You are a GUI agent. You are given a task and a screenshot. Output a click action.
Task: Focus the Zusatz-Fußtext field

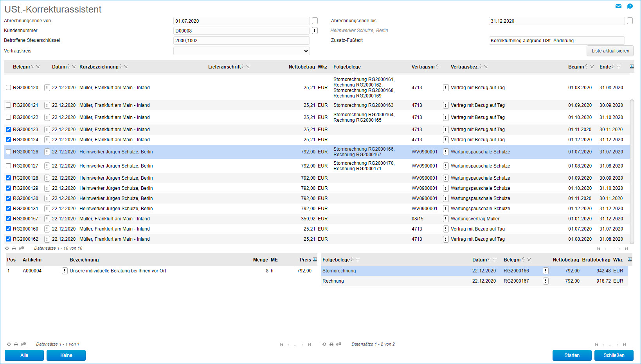click(556, 41)
